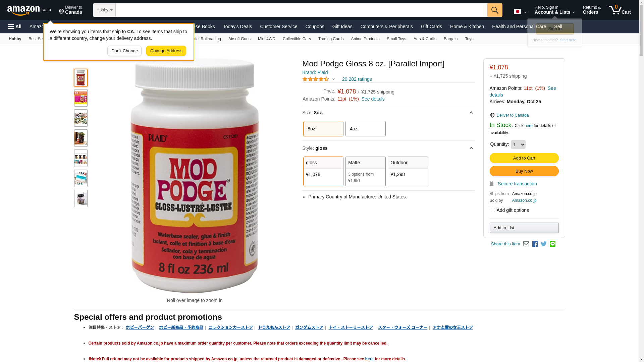Share this item on Twitter

tap(544, 244)
